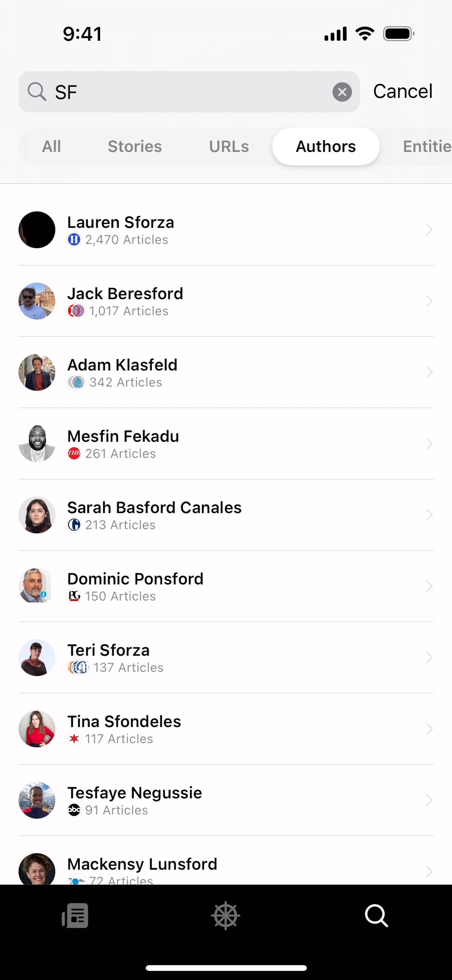
Task: Tap the ABC logo under Tesfaye Negussie
Action: click(x=74, y=810)
